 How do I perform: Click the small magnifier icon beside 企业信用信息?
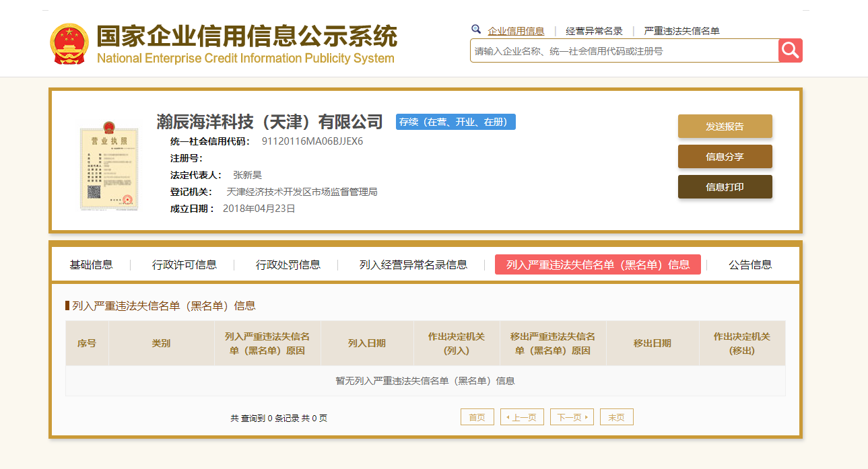point(476,30)
